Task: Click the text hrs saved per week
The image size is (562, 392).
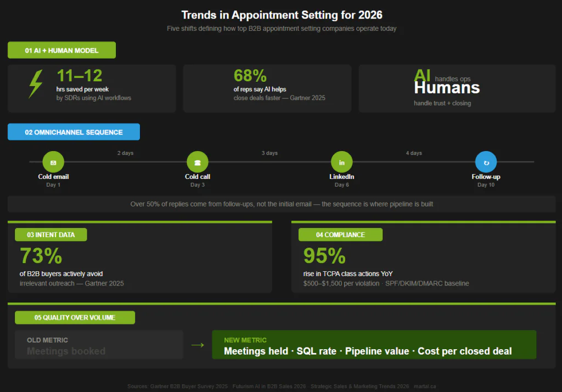Action: 82,89
